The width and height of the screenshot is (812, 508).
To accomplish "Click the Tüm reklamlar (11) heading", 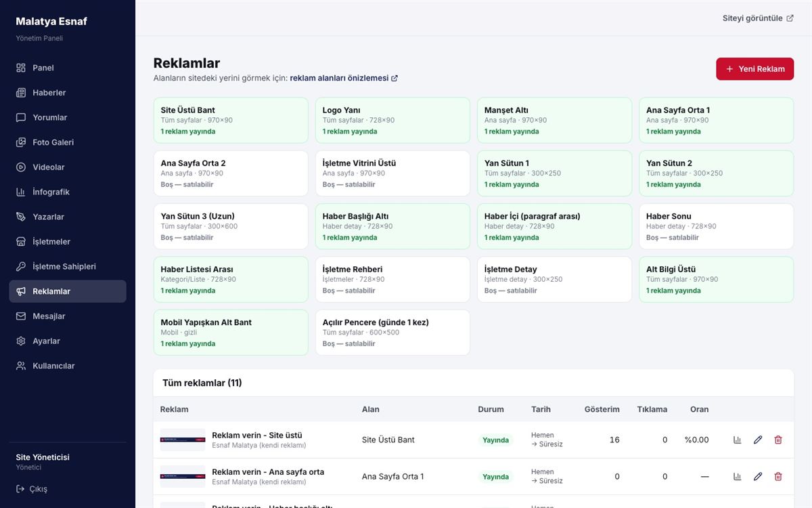I will pos(202,383).
